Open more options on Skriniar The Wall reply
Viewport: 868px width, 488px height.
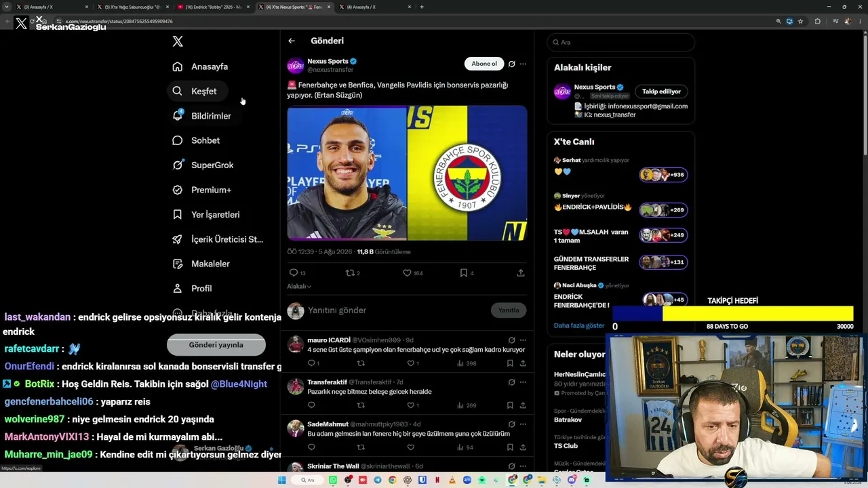coord(523,466)
